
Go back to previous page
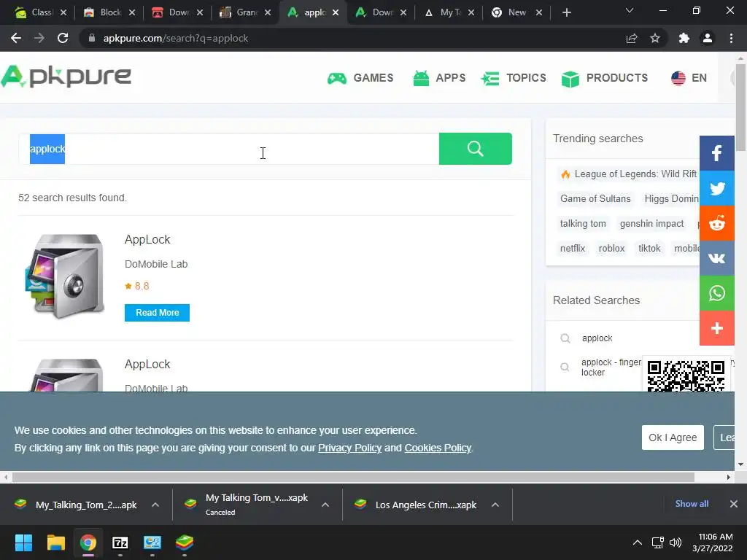[x=16, y=38]
